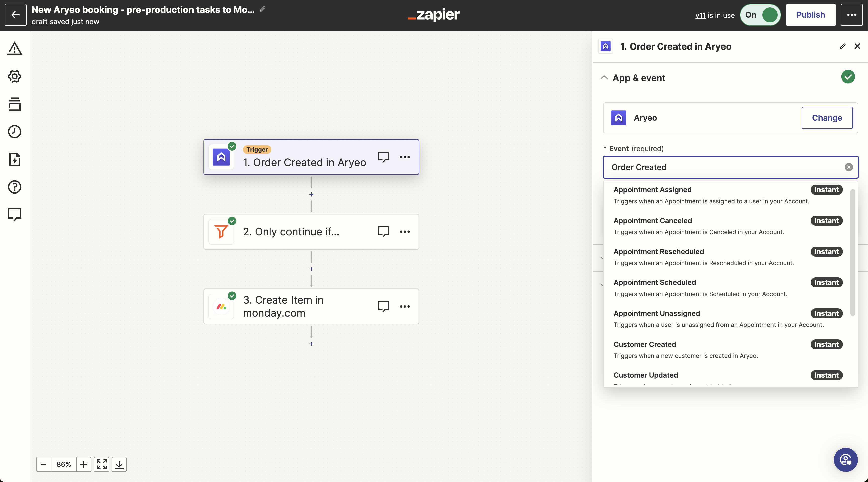This screenshot has height=482, width=868.
Task: Collapse the App & event section
Action: 604,78
